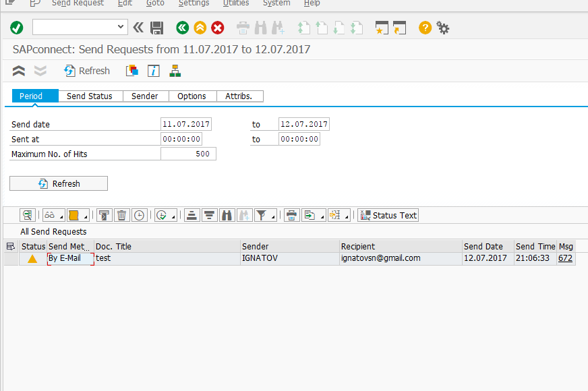Click the greyed Find binoculars in the standard toolbar

click(261, 28)
